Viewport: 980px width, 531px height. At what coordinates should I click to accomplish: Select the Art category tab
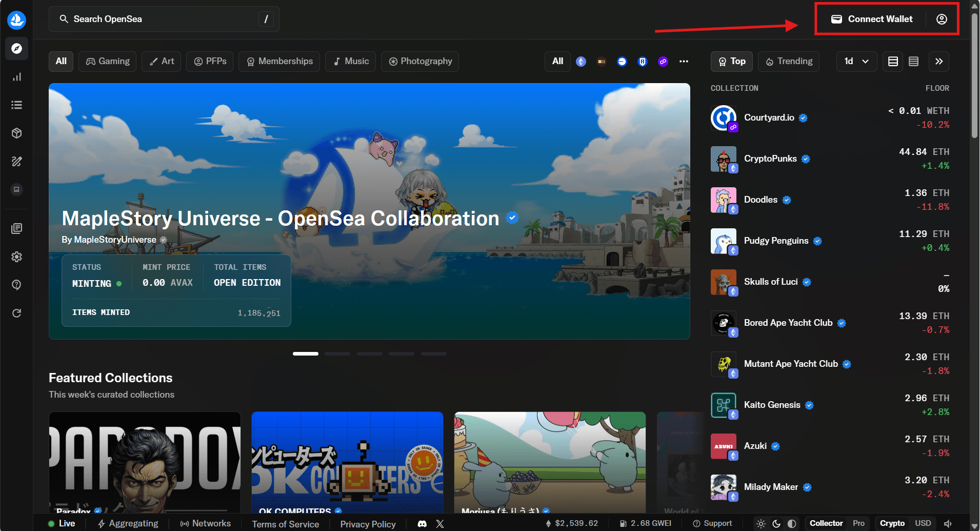(x=162, y=62)
